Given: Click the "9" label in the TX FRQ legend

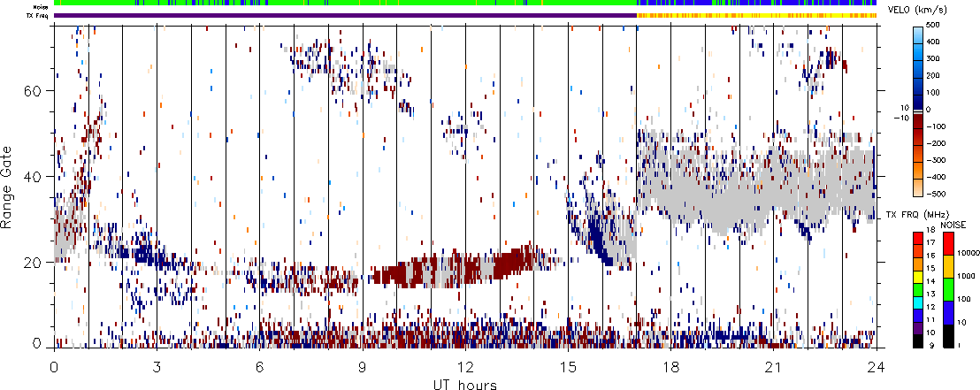Looking at the screenshot, I should [932, 346].
